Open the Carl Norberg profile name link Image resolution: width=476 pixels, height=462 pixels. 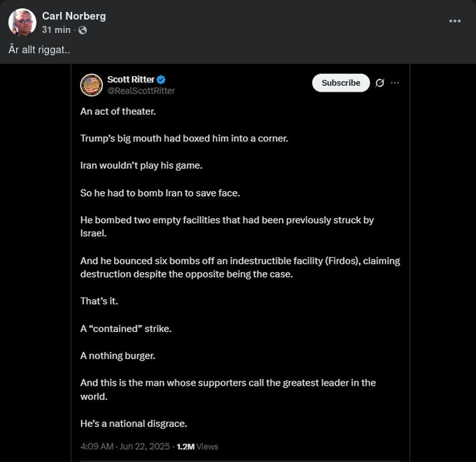[73, 16]
